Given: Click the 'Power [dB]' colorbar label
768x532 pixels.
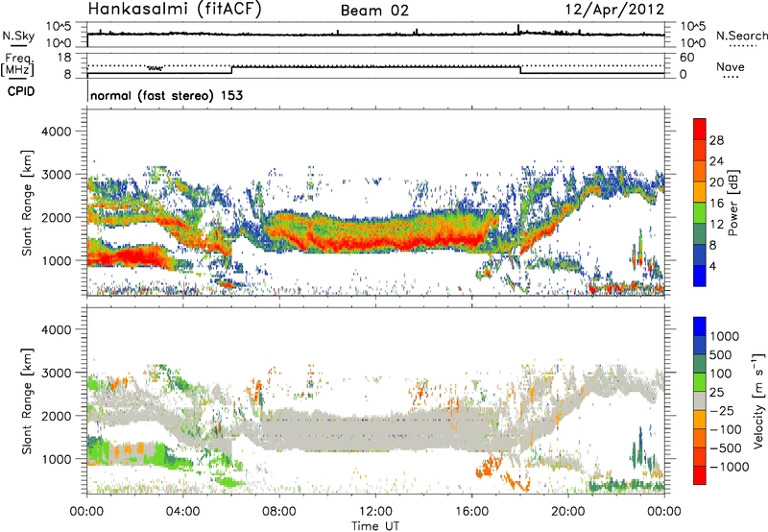Looking at the screenshot, I should point(732,203).
